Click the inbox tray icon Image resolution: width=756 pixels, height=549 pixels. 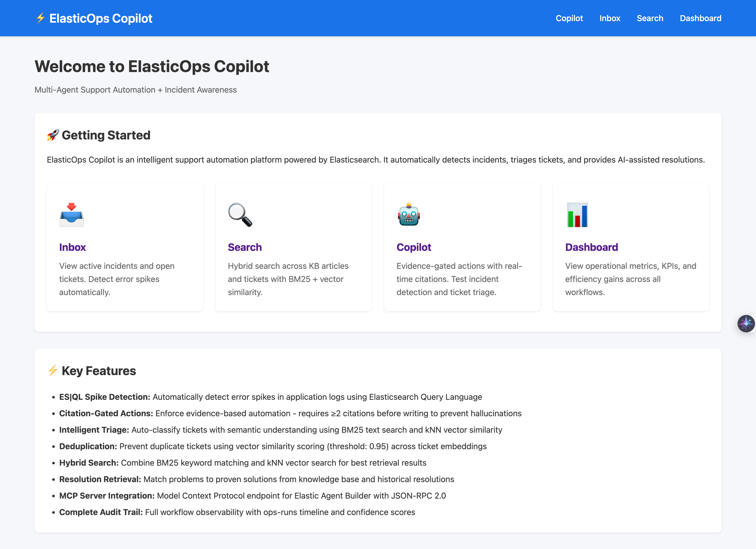coord(71,215)
